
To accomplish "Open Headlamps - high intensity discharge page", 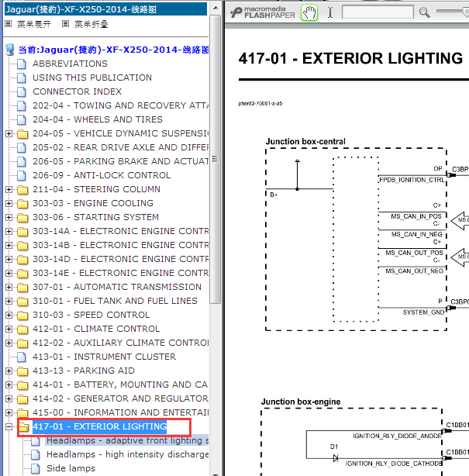I will [x=127, y=455].
